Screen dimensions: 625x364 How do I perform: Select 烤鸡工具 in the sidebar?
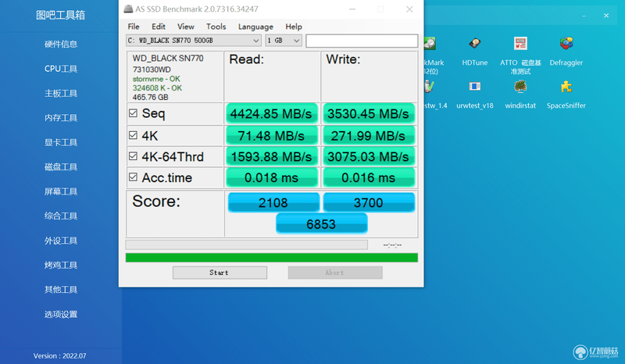61,265
